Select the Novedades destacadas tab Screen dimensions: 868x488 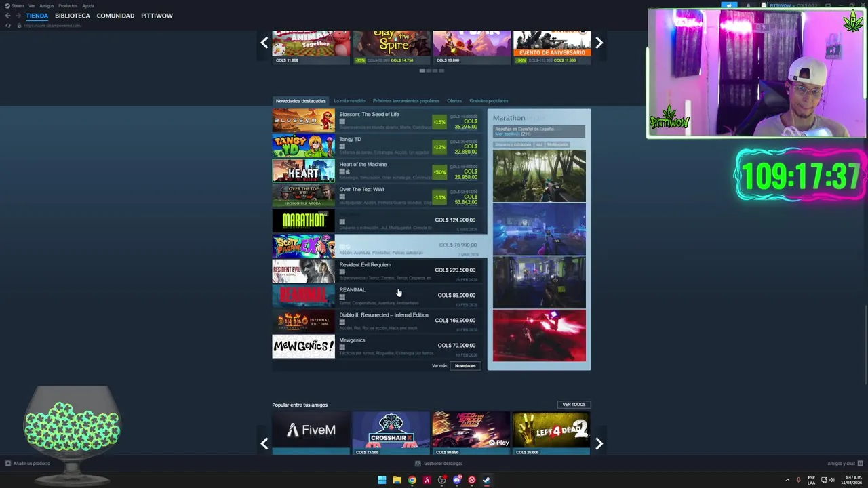pos(300,101)
